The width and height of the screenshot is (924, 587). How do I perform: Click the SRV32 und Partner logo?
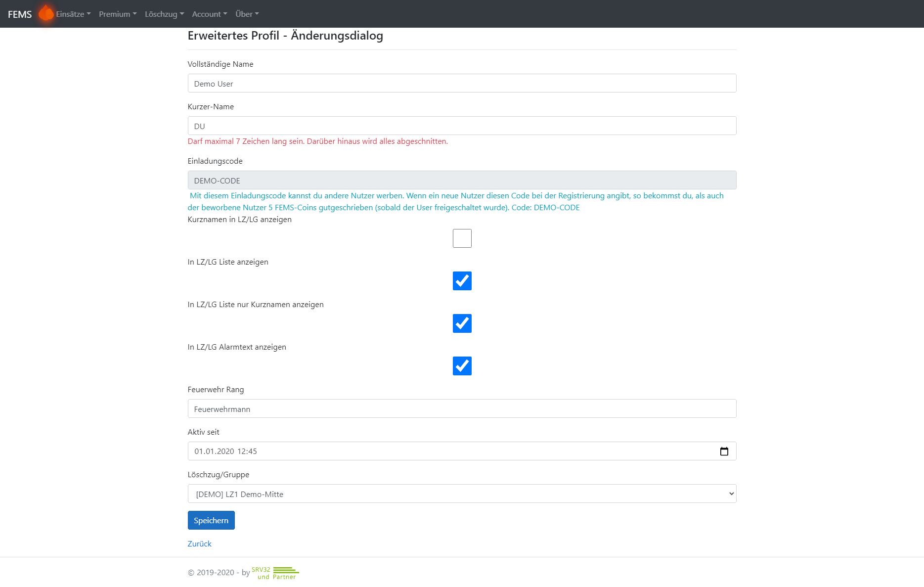(275, 573)
